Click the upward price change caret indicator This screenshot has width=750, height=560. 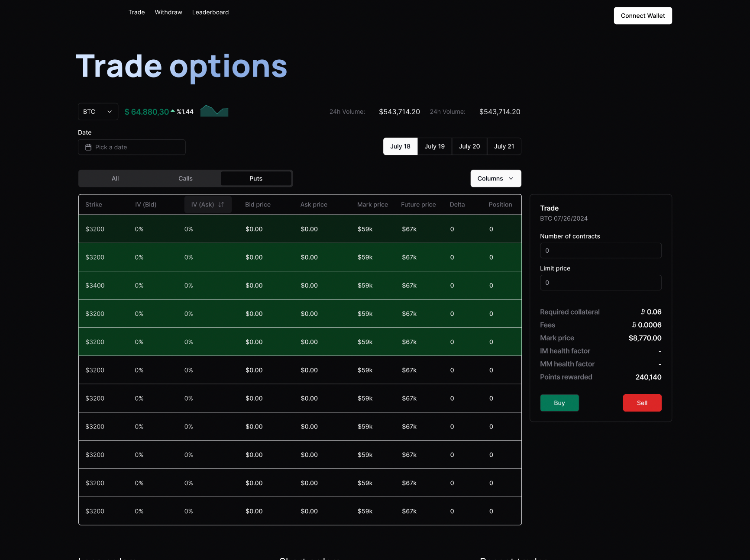coord(172,110)
